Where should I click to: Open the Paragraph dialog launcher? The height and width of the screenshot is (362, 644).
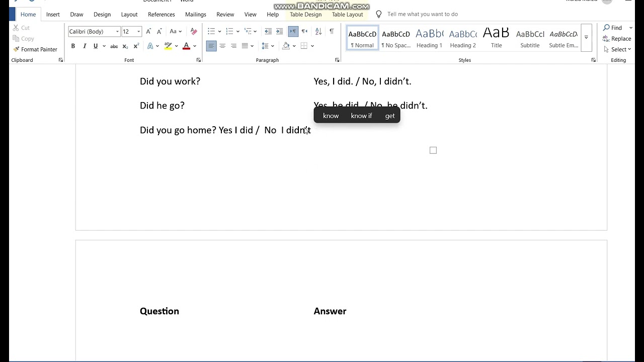(337, 60)
